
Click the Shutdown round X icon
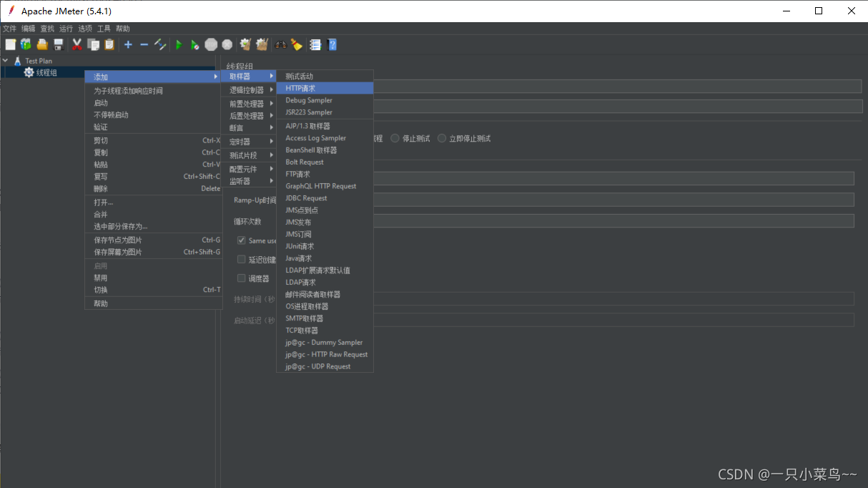(227, 44)
